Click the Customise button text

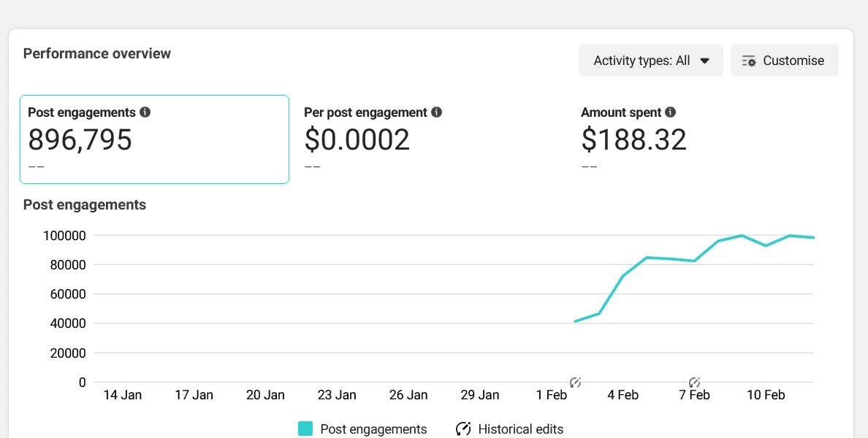793,61
